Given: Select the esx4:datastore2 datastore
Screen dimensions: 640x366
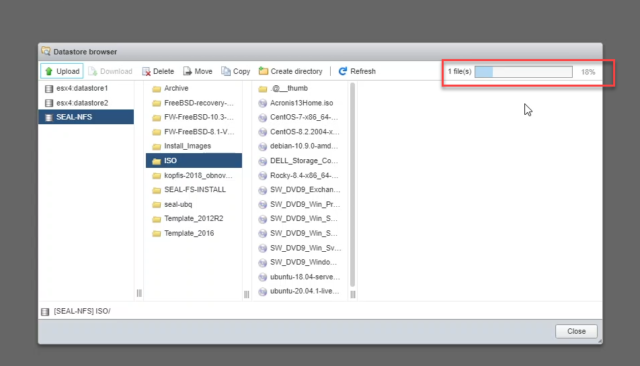Looking at the screenshot, I should pyautogui.click(x=86, y=103).
